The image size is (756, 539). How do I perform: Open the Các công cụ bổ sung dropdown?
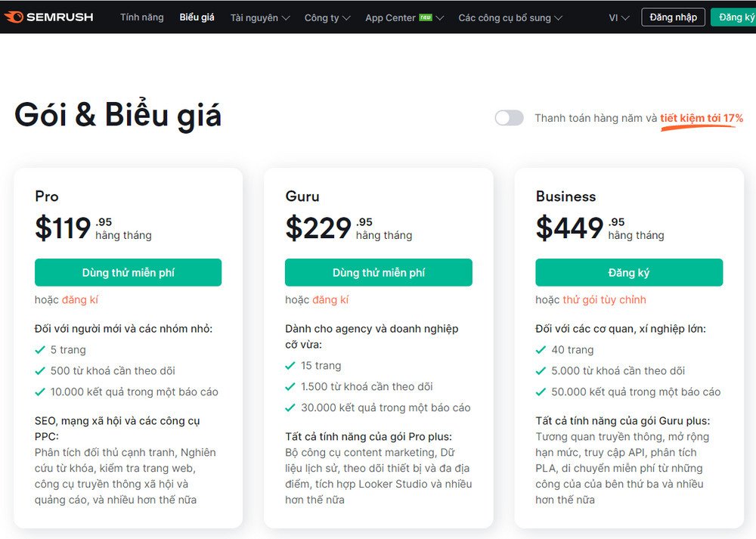(x=508, y=17)
